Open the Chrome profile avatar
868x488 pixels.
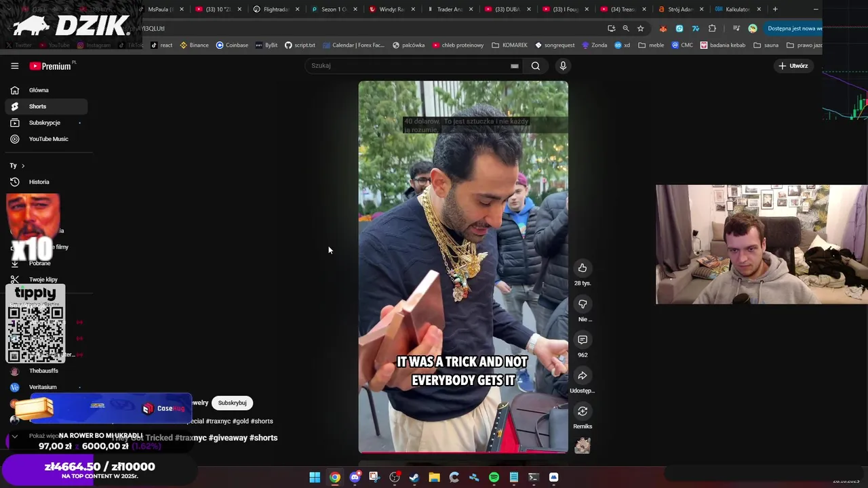tap(753, 28)
